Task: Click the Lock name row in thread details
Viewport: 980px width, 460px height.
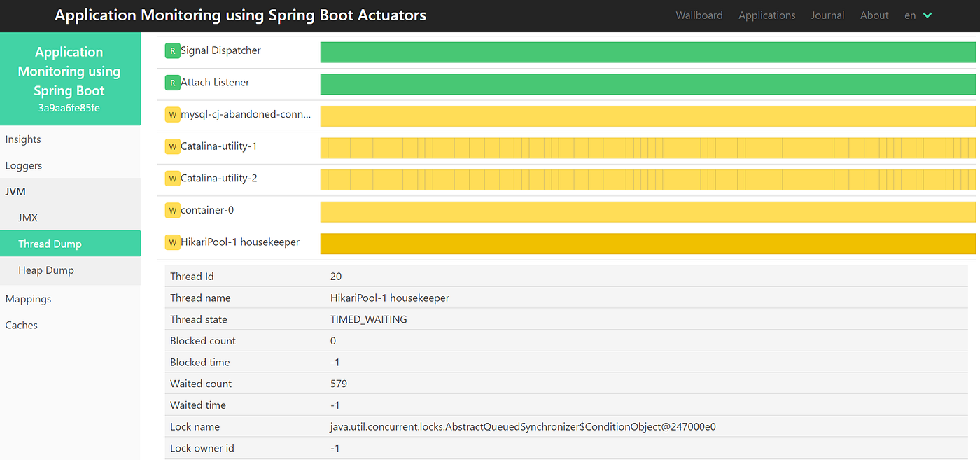Action: click(x=195, y=426)
